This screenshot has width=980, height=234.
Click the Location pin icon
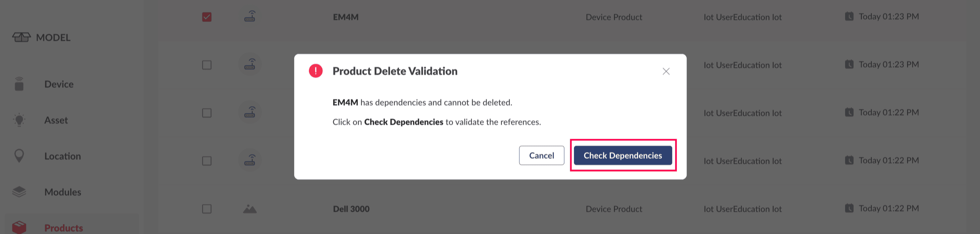(x=19, y=156)
